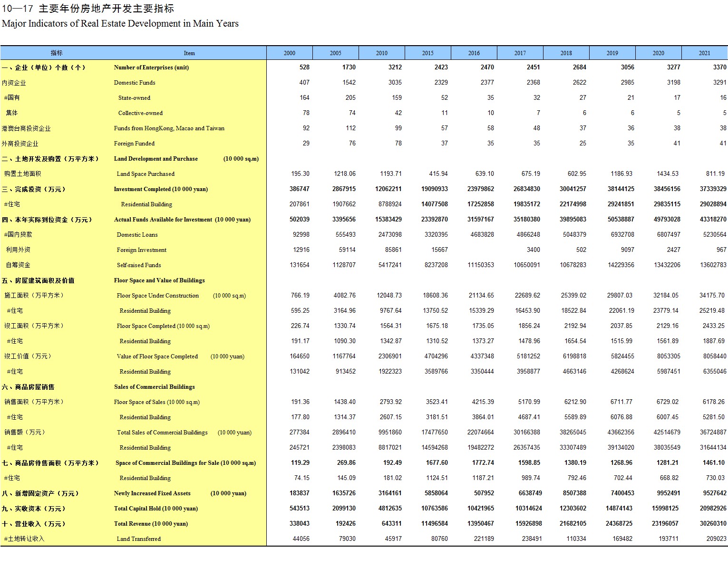The height and width of the screenshot is (577, 728).
Task: Select 'Funds from HongKong, Macao and Taiwan' label
Action: click(169, 128)
